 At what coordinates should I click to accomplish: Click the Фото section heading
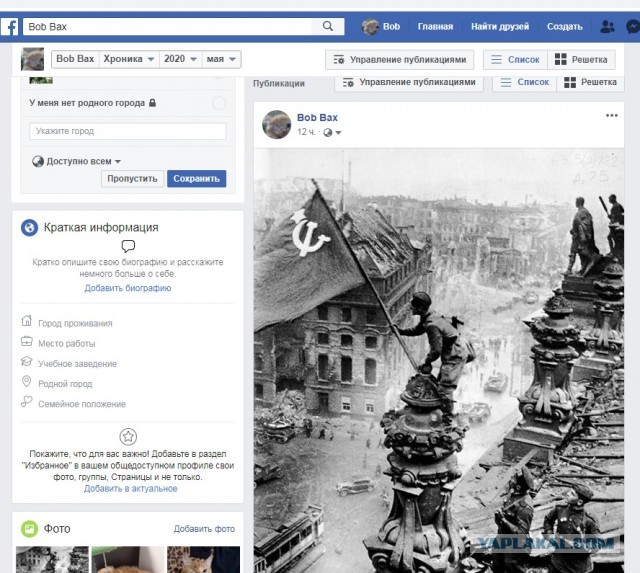point(57,529)
